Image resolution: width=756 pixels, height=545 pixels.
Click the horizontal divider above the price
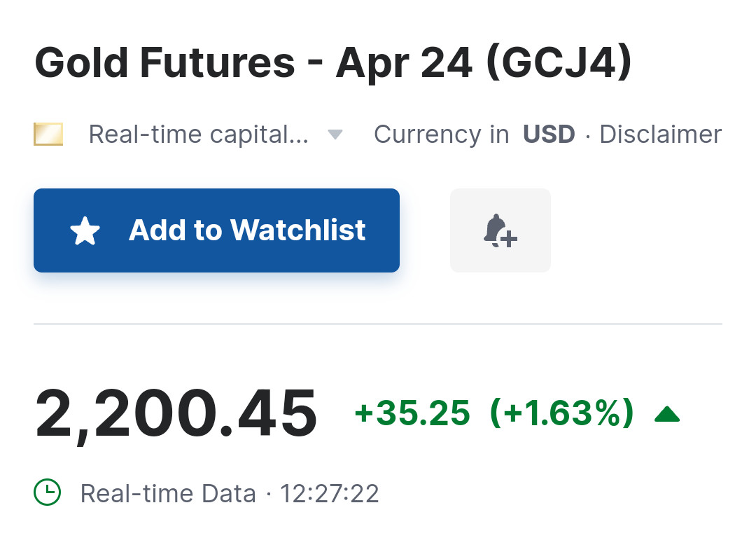pos(378,324)
